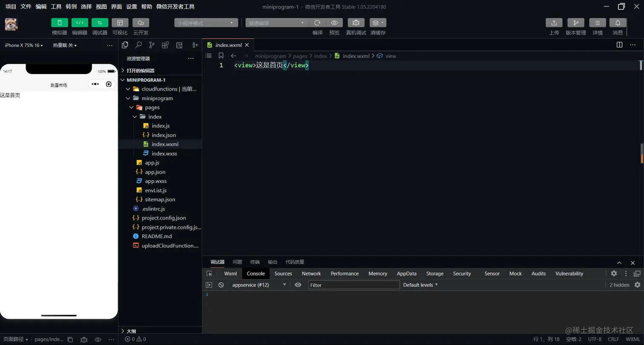Screen dimensions: 644x345
Task: Open index.js in file tree
Action: point(160,126)
